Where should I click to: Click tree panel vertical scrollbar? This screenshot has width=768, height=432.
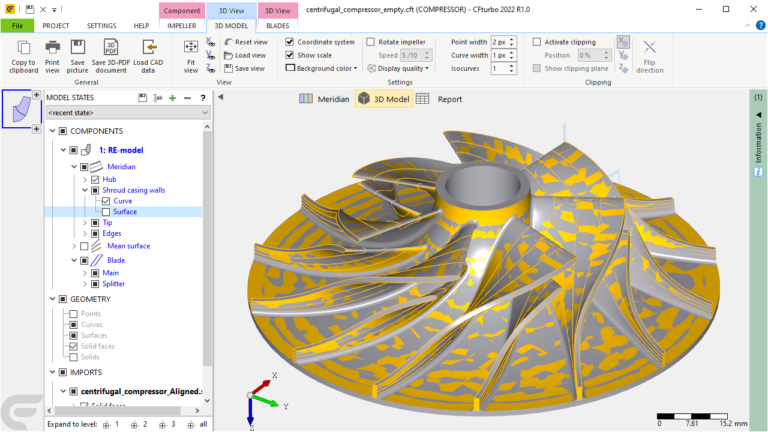(x=207, y=250)
